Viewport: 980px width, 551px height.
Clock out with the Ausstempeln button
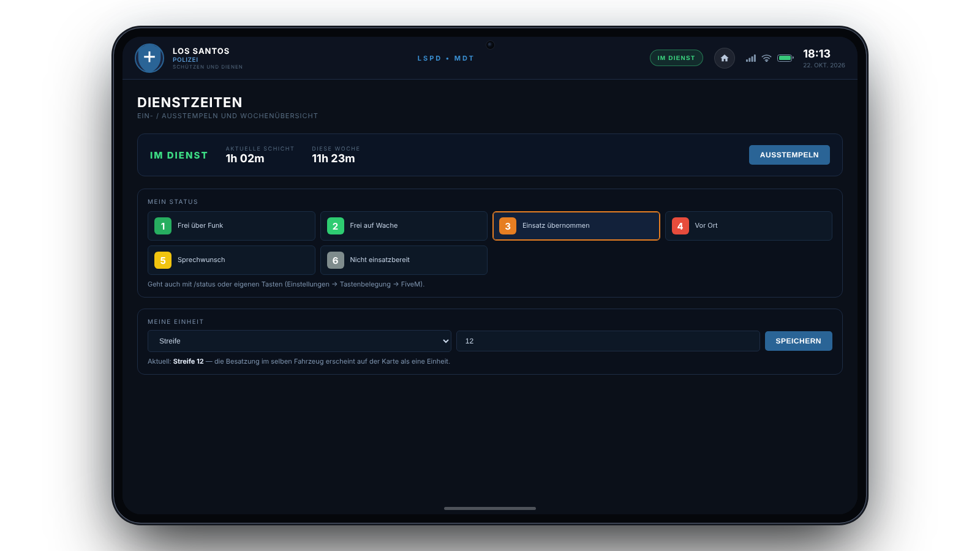790,155
